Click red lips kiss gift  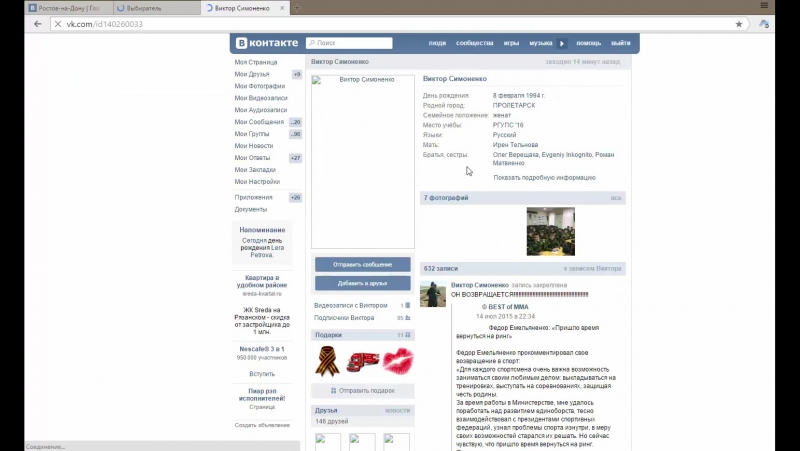pos(397,361)
